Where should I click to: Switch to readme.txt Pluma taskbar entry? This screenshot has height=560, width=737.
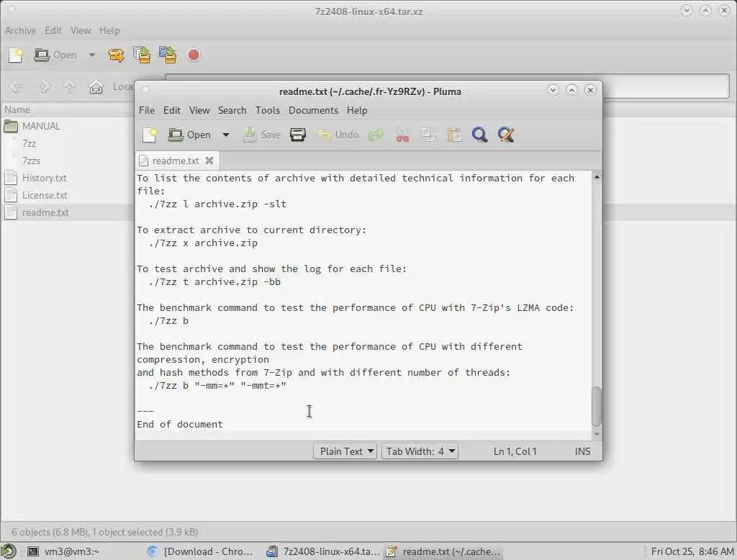tap(443, 551)
